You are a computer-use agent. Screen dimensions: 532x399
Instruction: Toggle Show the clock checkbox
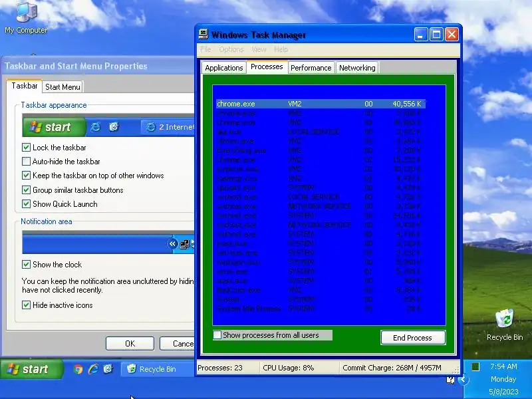[26, 264]
